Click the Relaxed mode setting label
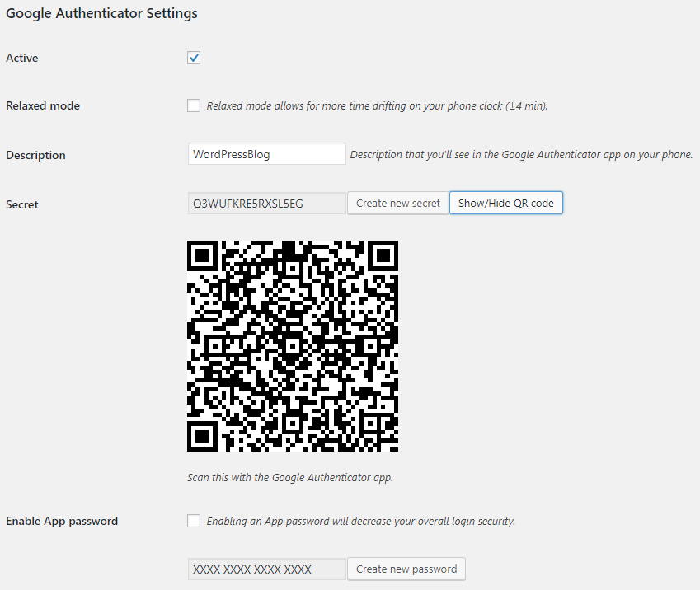The image size is (700, 590). [43, 106]
